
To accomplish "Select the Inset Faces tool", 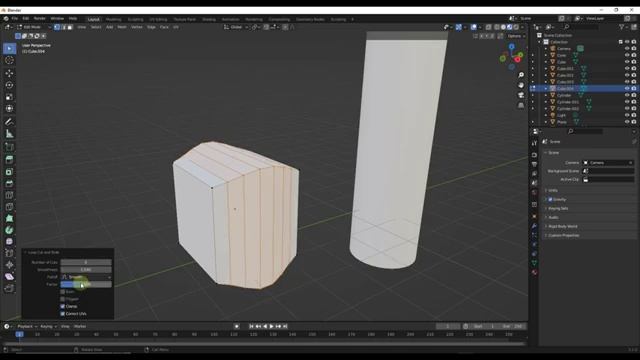I will coord(9,171).
